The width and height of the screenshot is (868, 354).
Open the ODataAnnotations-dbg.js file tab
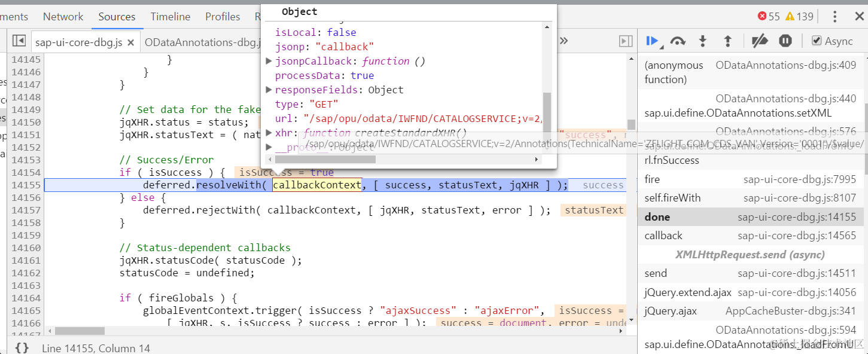point(203,42)
